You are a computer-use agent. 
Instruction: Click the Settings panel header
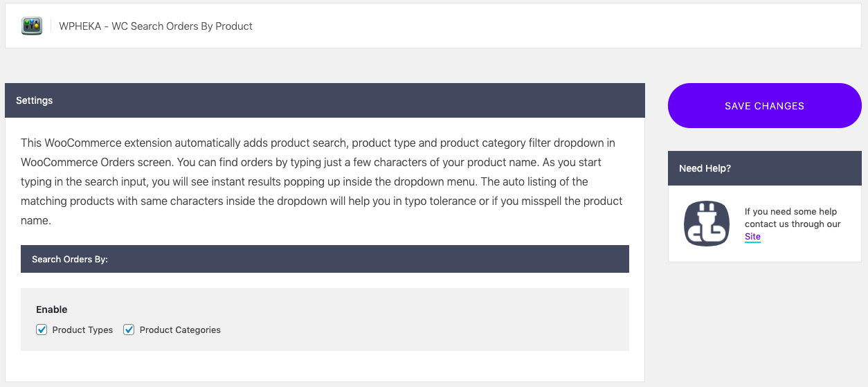click(325, 100)
